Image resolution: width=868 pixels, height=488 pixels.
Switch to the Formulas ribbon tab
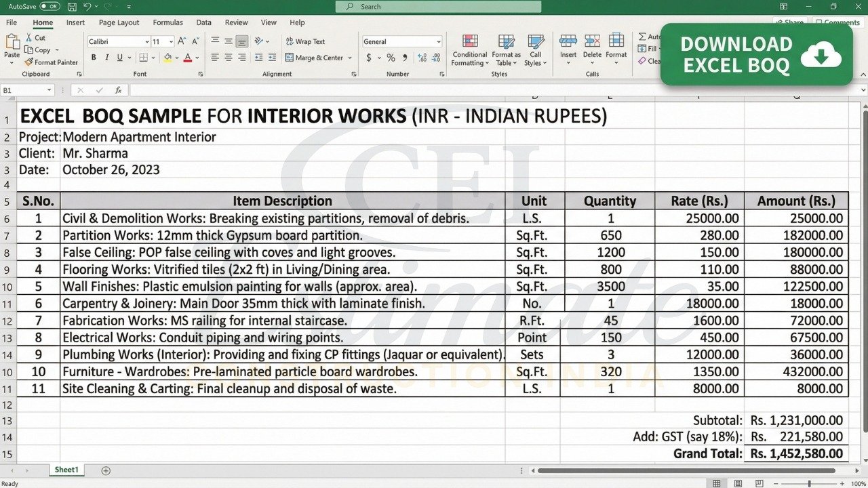167,22
